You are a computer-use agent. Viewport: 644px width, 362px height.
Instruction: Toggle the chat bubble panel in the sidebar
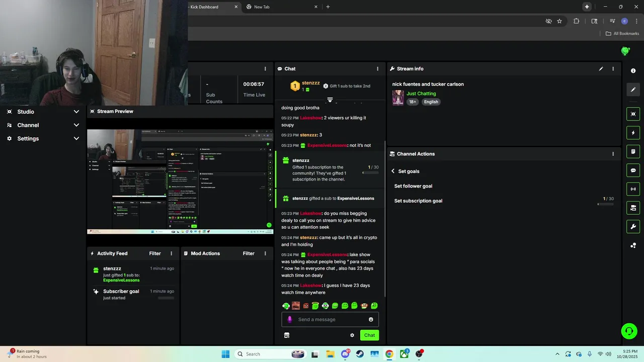(633, 170)
